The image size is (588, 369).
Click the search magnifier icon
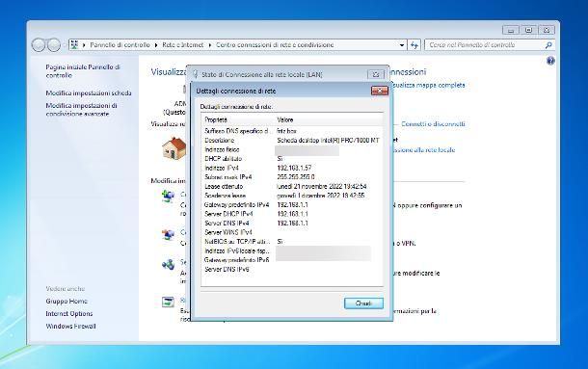tap(548, 45)
